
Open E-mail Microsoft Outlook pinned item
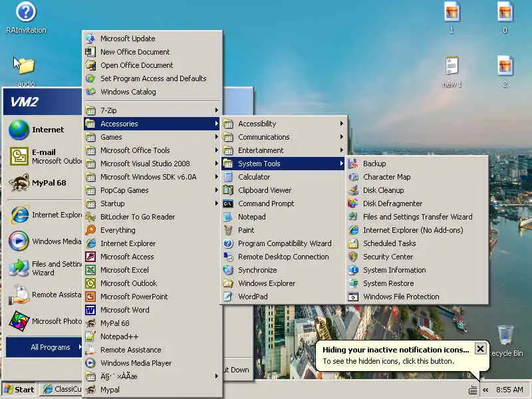[44, 156]
